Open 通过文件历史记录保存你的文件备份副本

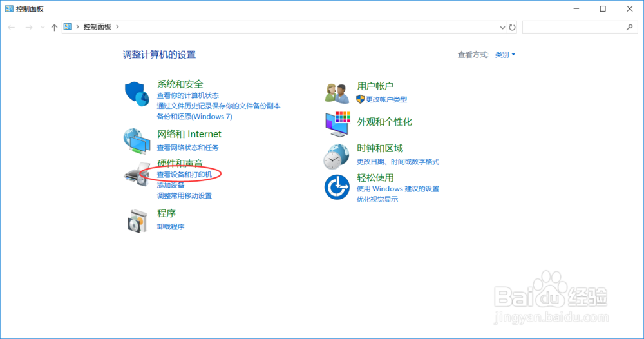click(218, 106)
